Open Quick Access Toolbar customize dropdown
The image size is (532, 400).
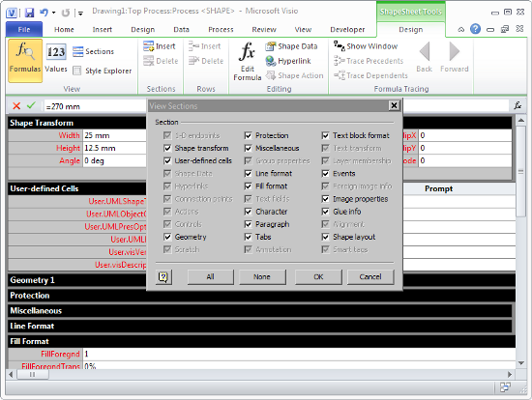(80, 14)
